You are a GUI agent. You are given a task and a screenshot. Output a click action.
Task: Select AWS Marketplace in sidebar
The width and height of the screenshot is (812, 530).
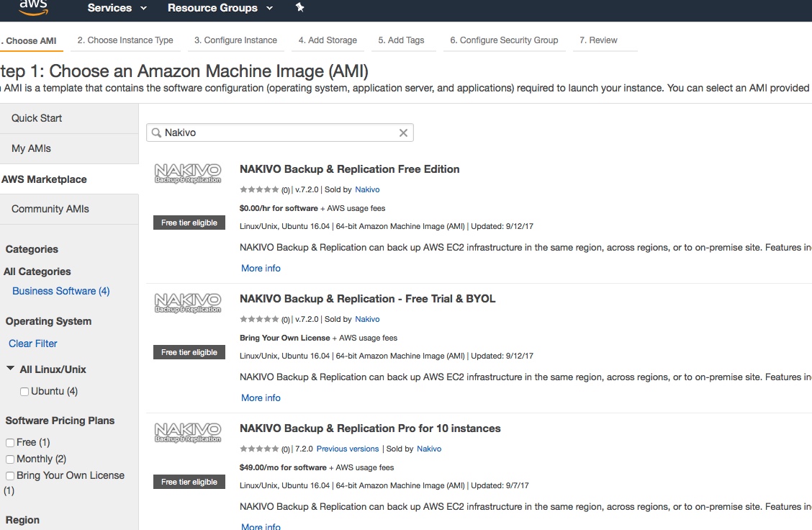click(69, 179)
